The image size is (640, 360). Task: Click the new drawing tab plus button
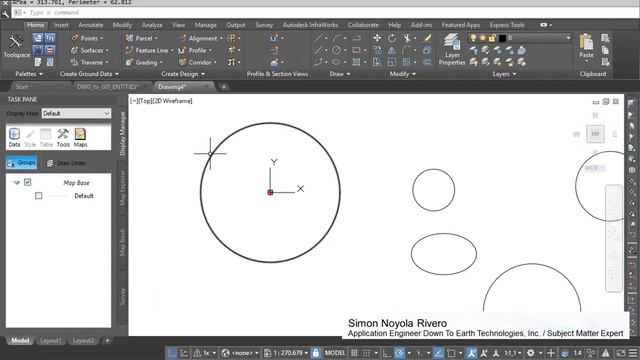[223, 87]
